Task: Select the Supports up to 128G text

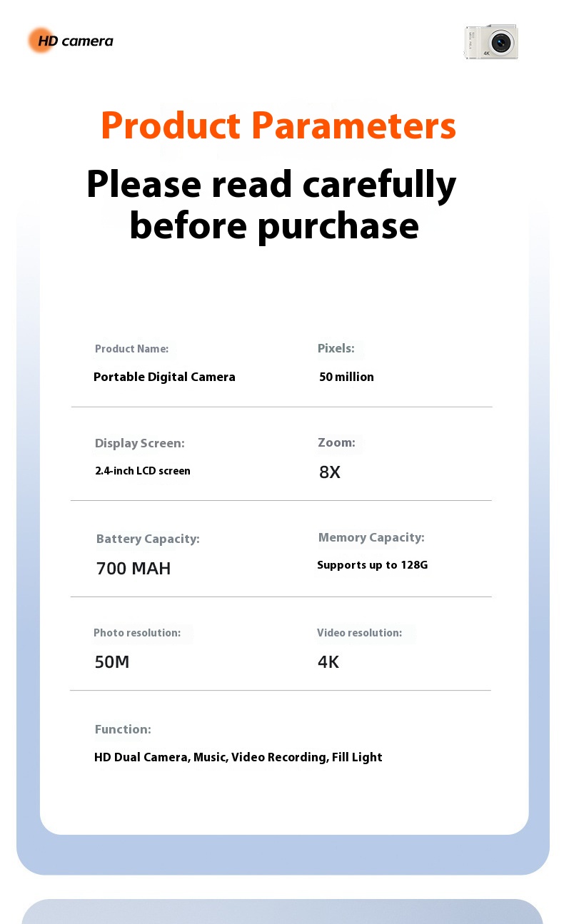Action: pyautogui.click(x=373, y=565)
